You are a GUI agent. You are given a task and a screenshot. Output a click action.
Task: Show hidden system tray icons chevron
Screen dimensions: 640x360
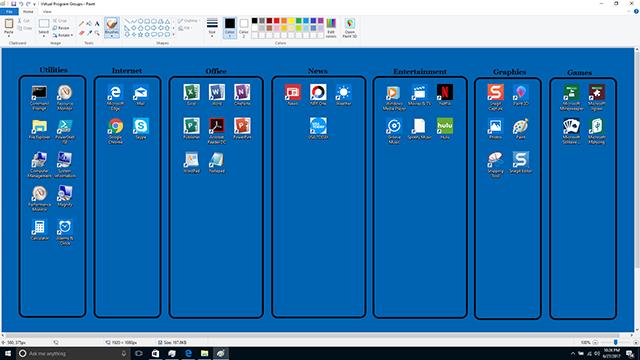coord(573,353)
